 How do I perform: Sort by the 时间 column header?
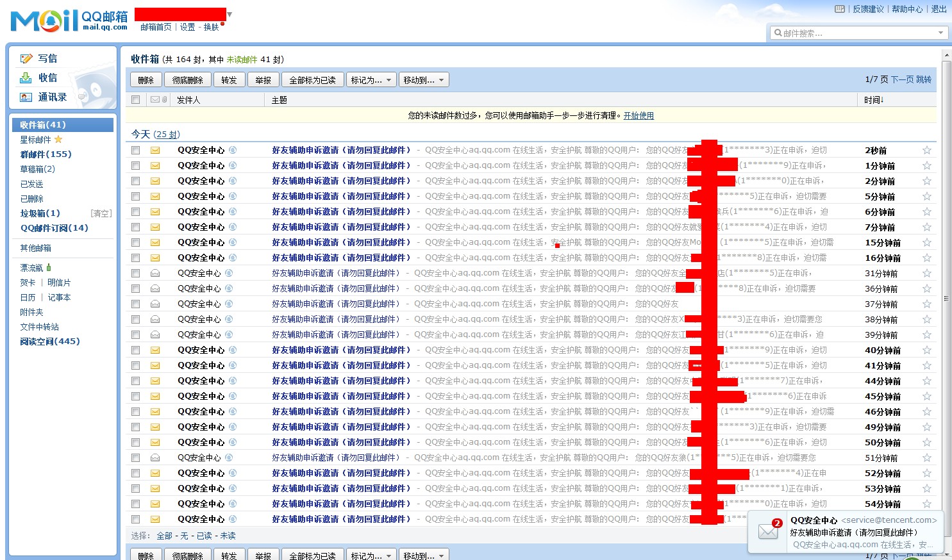tap(874, 99)
